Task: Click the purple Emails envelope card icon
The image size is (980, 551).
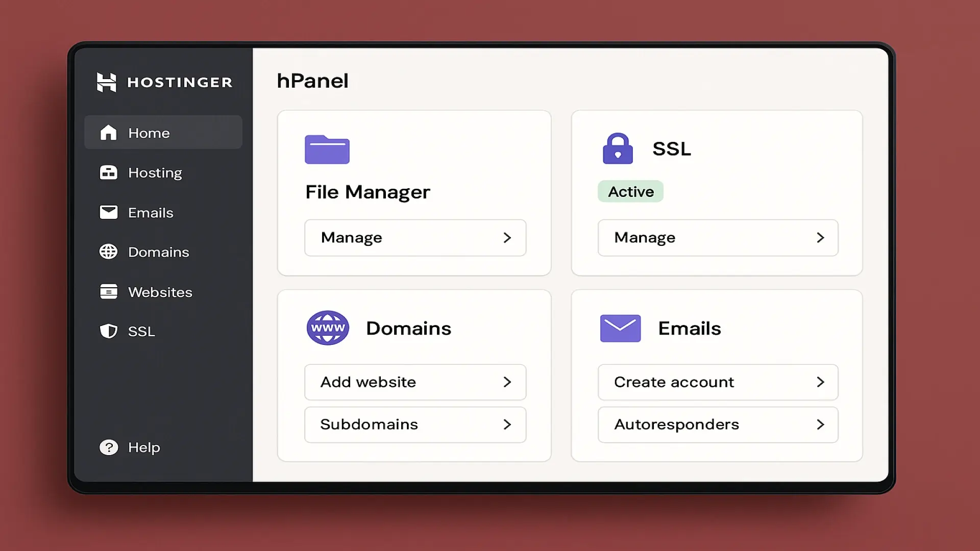Action: pos(620,328)
